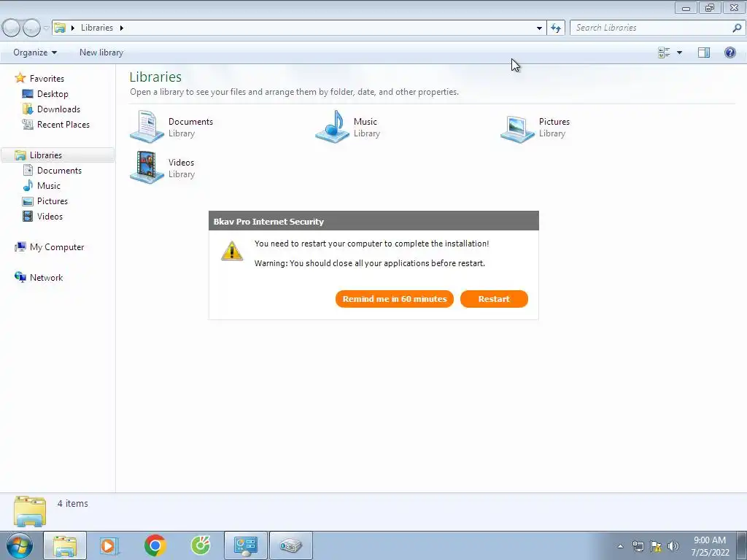Viewport: 747px width, 560px height.
Task: Launch Google Chrome from taskbar
Action: (x=155, y=545)
